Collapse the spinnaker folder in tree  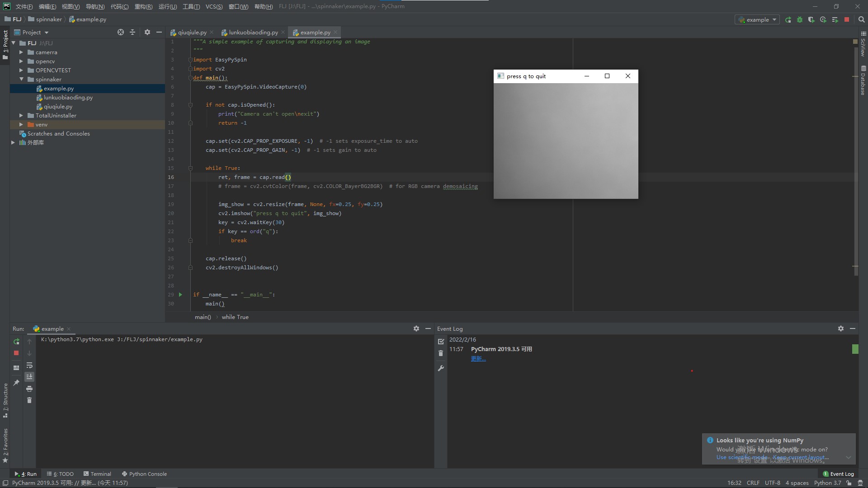tap(21, 80)
